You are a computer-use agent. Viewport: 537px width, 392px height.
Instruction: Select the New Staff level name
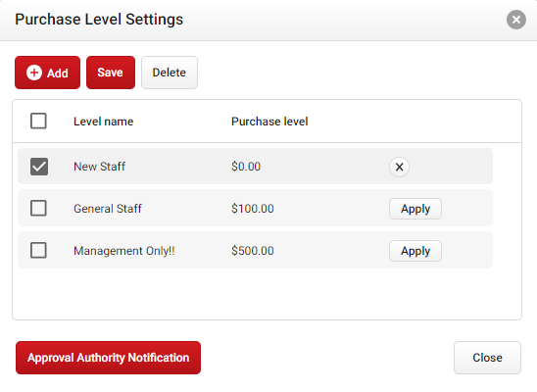click(100, 167)
